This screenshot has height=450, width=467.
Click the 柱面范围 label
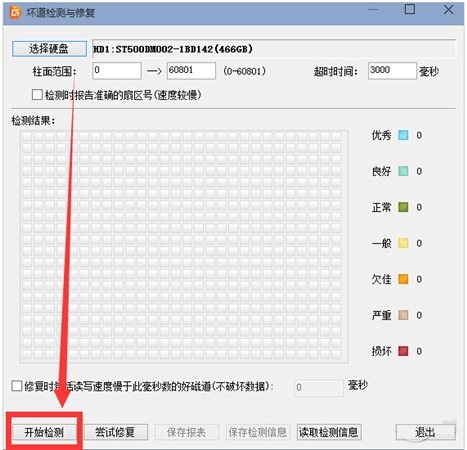(55, 71)
